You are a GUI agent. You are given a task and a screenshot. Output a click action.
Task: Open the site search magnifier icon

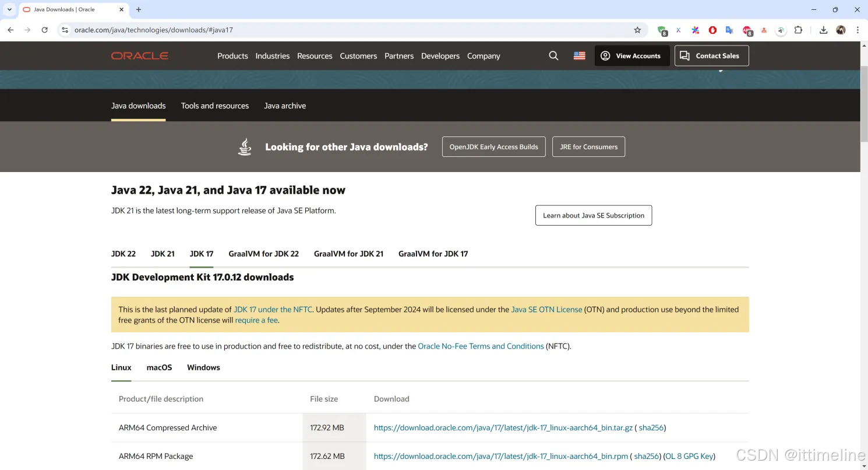pos(553,56)
